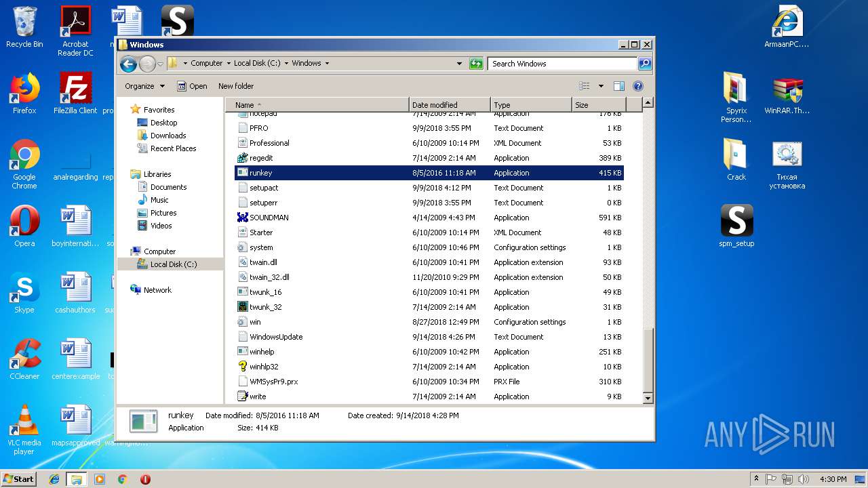
Task: Select the regedit application file
Action: click(x=429, y=158)
